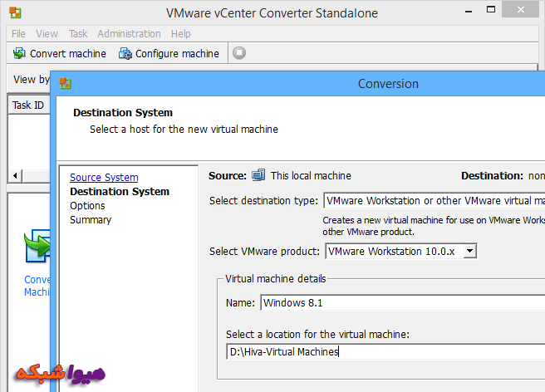Open the destination type combo box
The width and height of the screenshot is (545, 392).
tap(434, 200)
